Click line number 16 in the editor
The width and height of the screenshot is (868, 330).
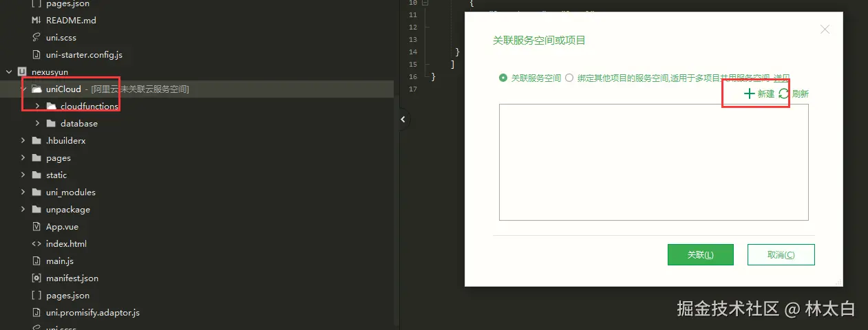413,76
